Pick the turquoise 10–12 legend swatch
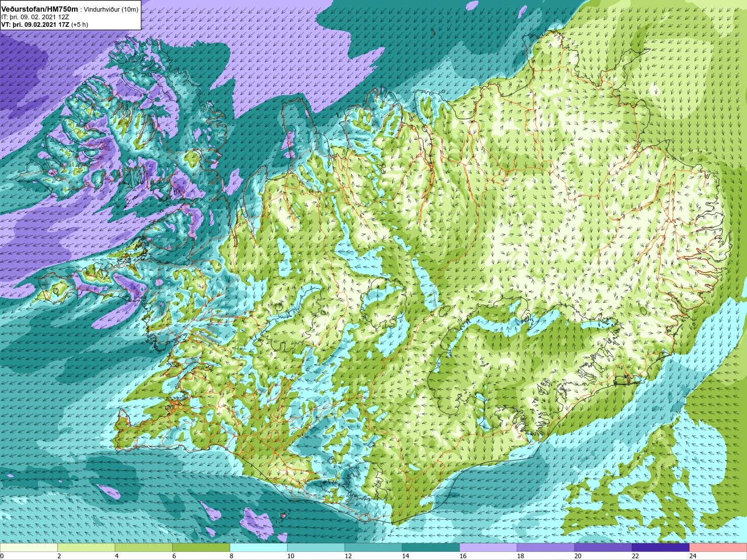 point(316,548)
